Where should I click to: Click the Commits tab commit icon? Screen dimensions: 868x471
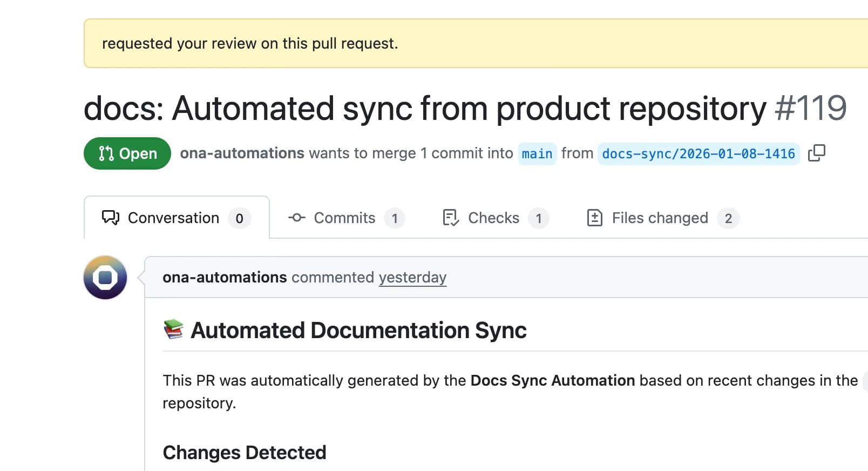pyautogui.click(x=297, y=218)
